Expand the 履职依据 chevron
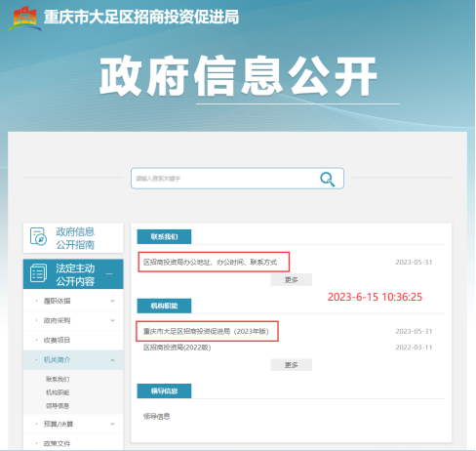476x451 pixels. pyautogui.click(x=112, y=301)
